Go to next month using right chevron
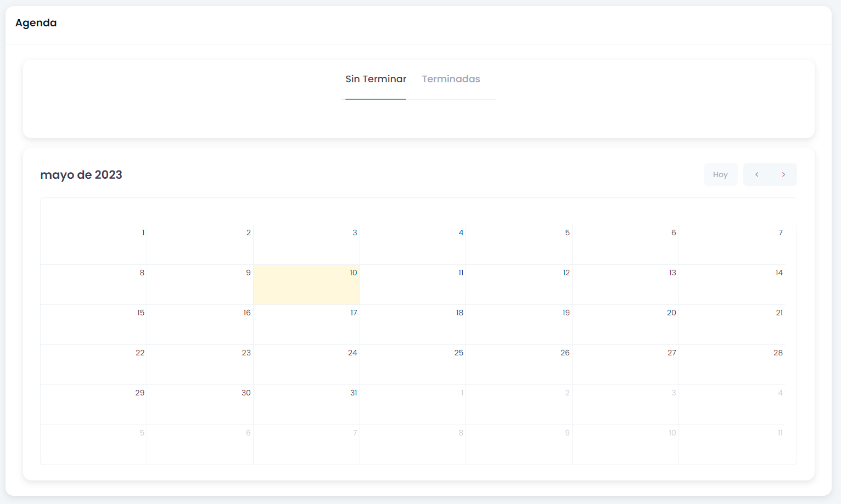 pos(783,174)
